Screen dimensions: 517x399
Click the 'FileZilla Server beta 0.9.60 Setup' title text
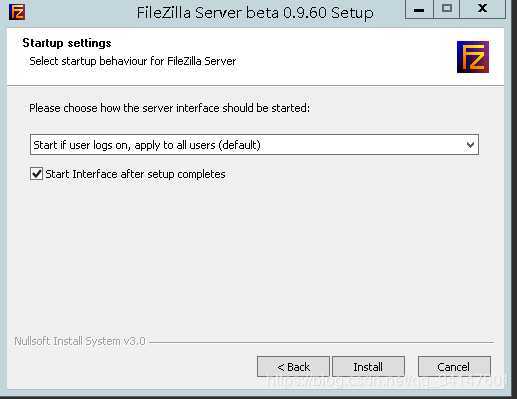coord(255,13)
